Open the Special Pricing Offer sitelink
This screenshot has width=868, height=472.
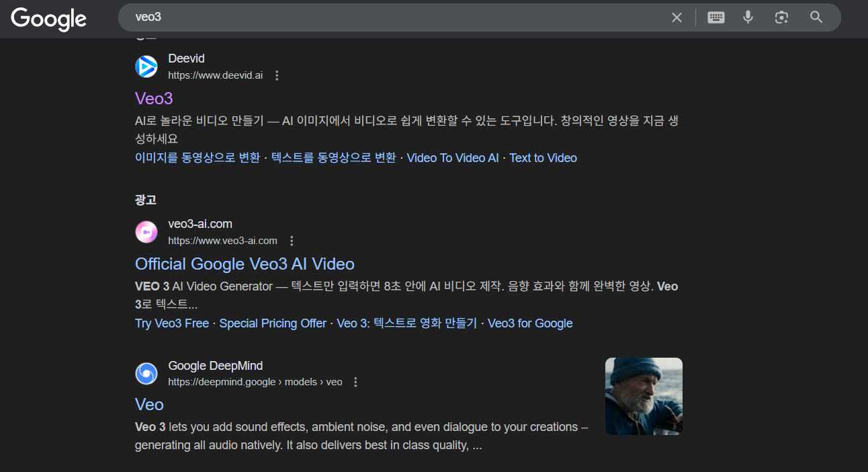(273, 323)
